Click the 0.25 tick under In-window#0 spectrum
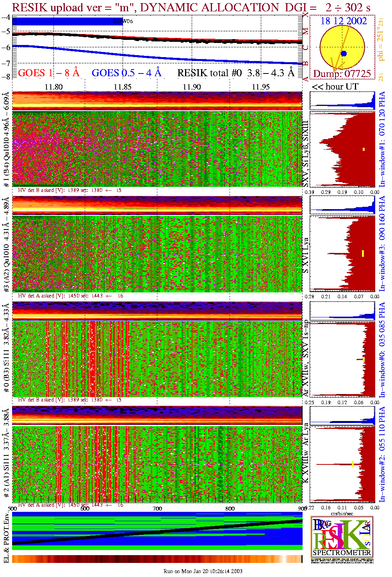 [309, 402]
